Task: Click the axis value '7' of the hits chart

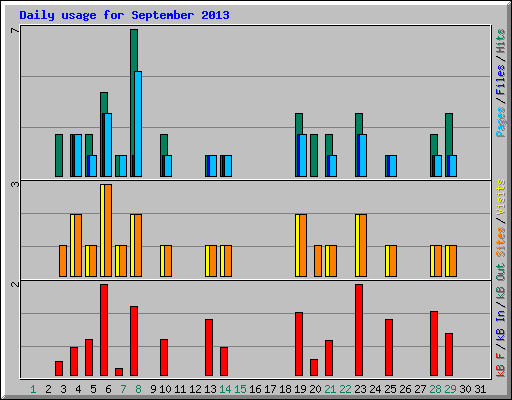Action: pos(15,31)
